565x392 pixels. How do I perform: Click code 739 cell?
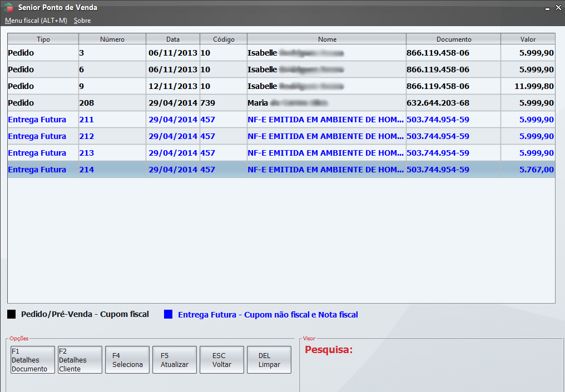(224, 103)
